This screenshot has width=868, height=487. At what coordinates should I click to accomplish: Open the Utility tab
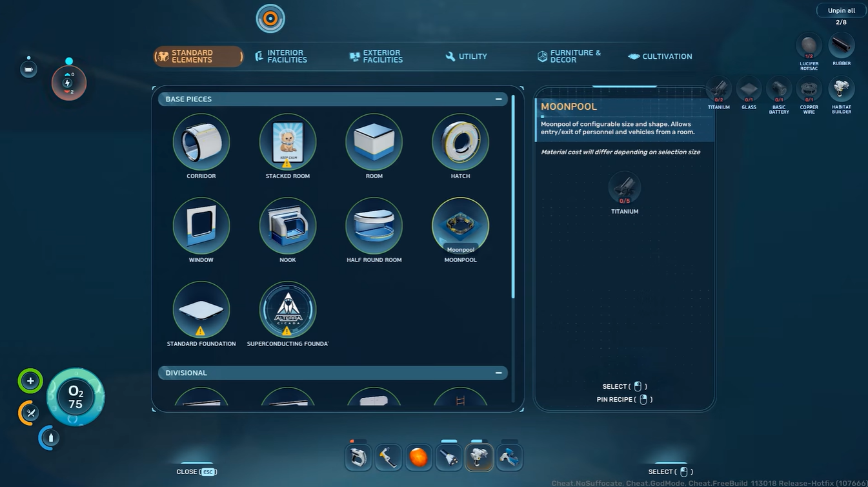[466, 56]
